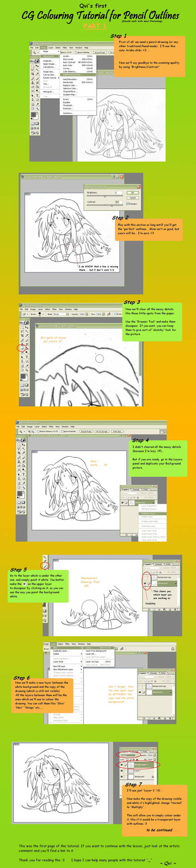The height and width of the screenshot is (868, 196).
Task: Select the Magic Wand tool in Step 3 toolbox
Action: 27,331
